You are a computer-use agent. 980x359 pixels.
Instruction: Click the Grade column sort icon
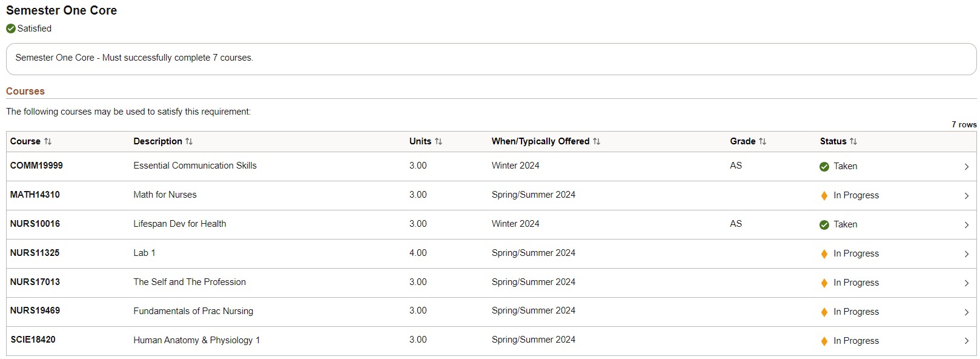[x=763, y=141]
